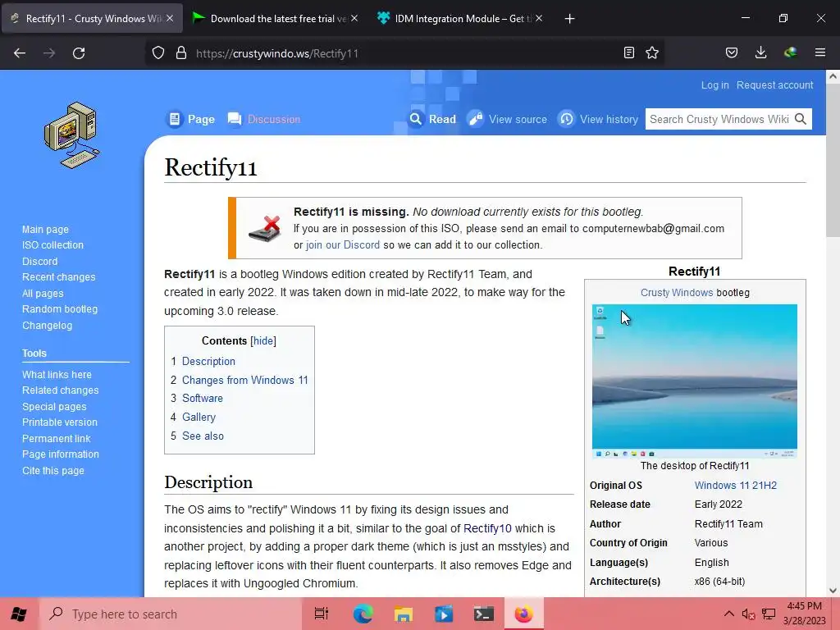Bookmark this page with the star icon

pos(652,52)
